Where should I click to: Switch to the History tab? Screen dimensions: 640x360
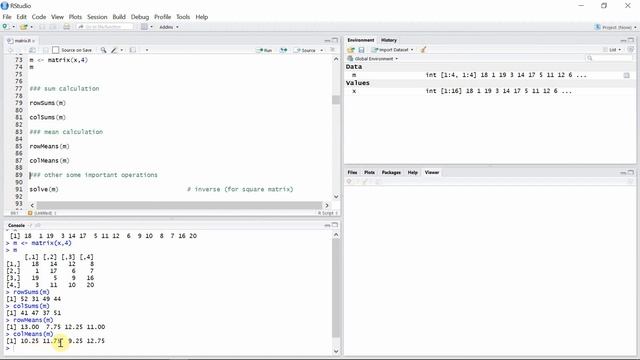[x=389, y=40]
